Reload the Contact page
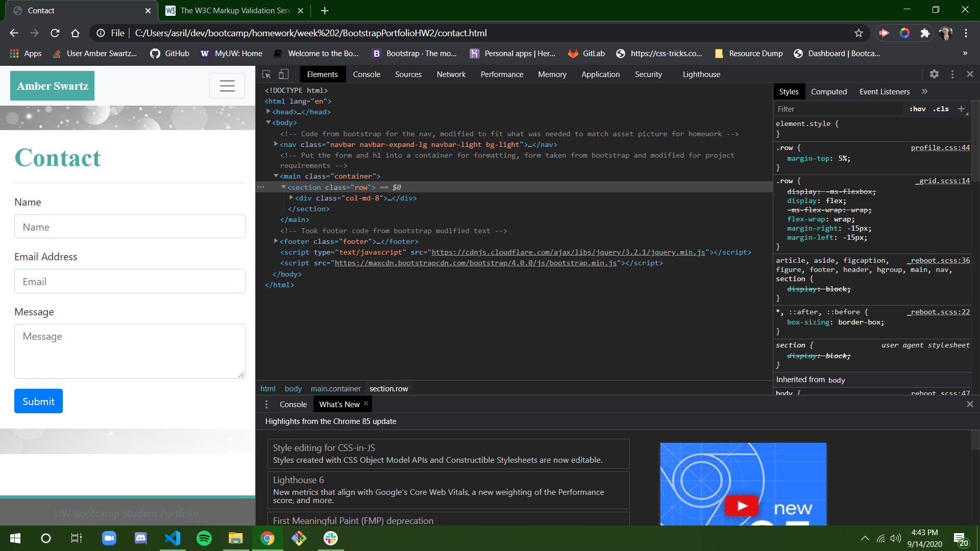Viewport: 980px width, 551px height. point(55,33)
